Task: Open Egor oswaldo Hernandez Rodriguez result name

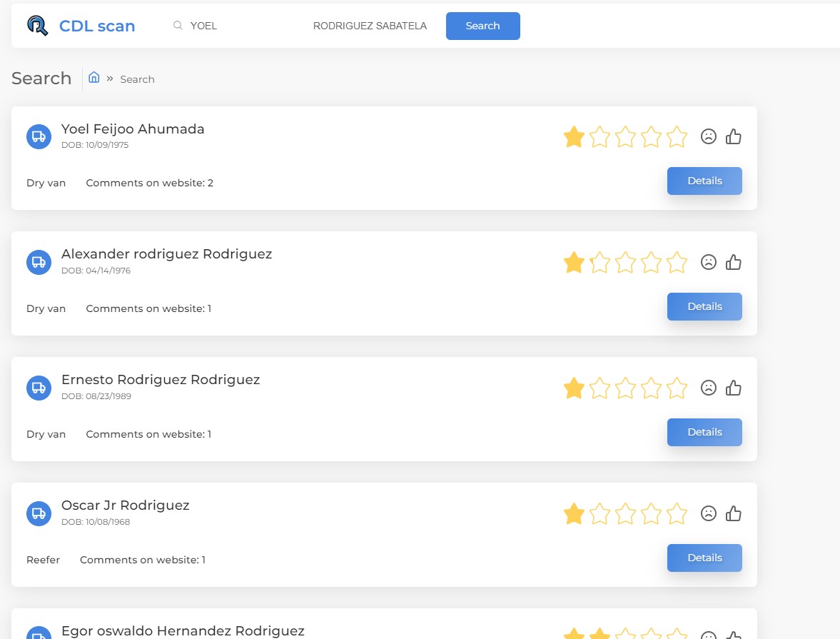Action: click(183, 631)
